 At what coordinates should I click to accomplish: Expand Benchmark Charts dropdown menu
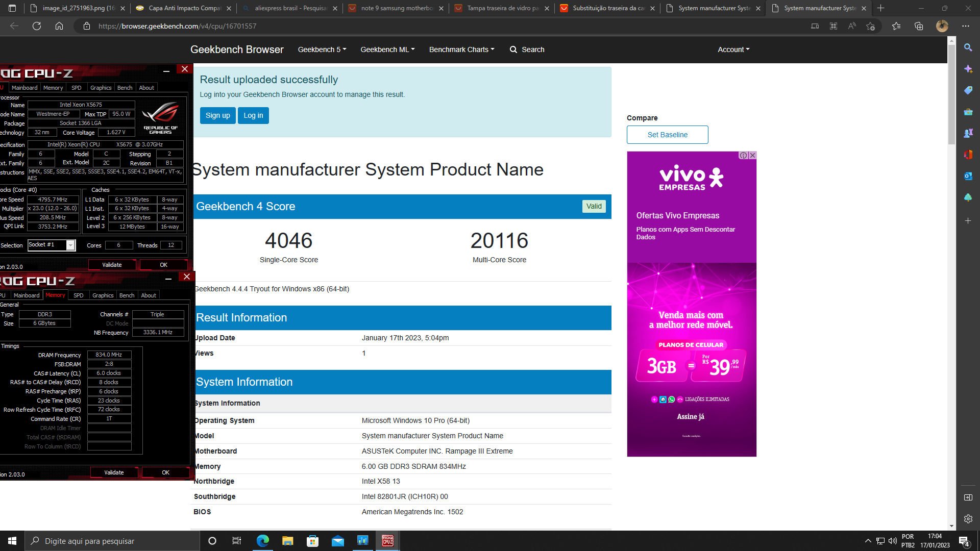pyautogui.click(x=461, y=49)
